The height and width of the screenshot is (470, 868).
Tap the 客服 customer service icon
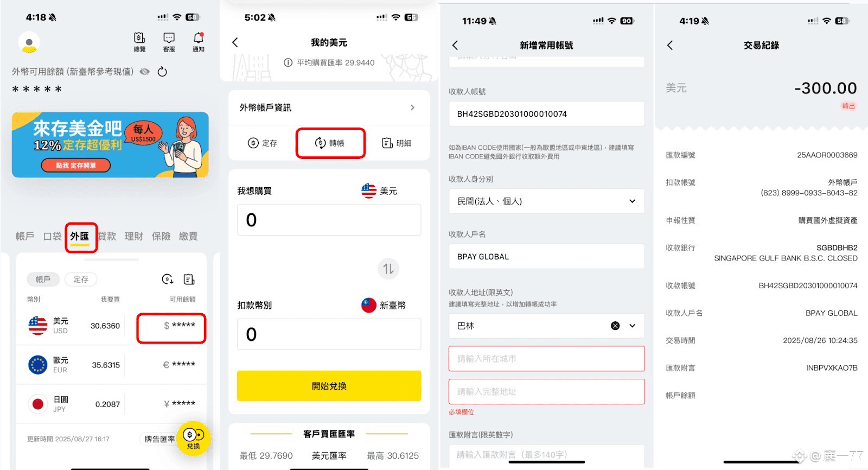coord(169,41)
